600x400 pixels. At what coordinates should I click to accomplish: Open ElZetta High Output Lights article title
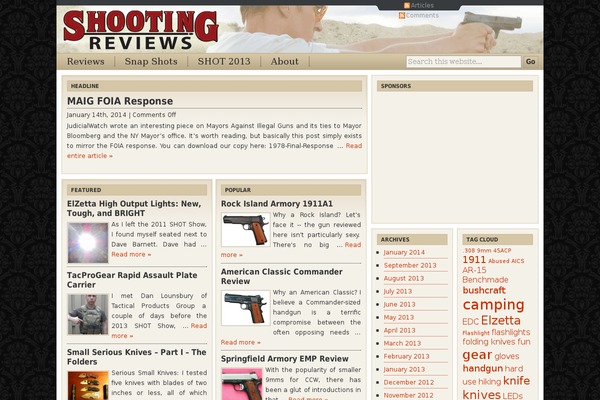pyautogui.click(x=134, y=208)
